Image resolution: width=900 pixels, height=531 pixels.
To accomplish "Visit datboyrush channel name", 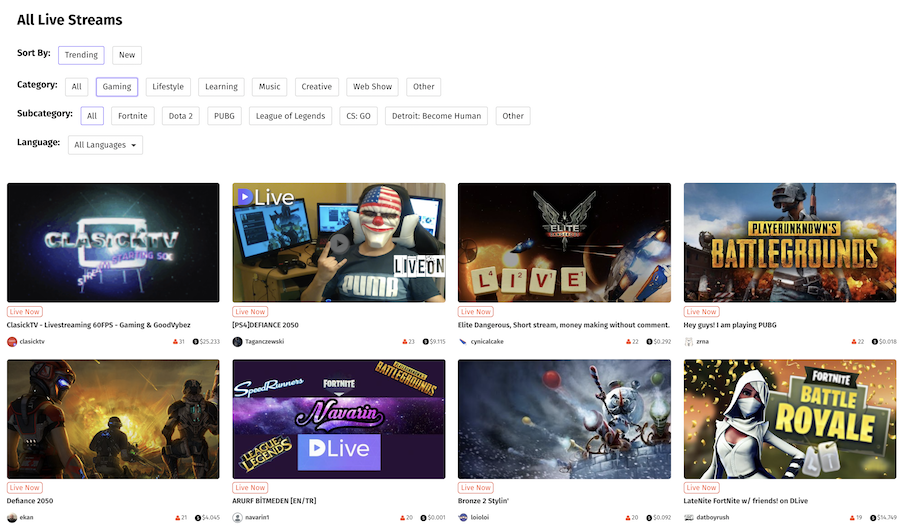I will pos(713,518).
